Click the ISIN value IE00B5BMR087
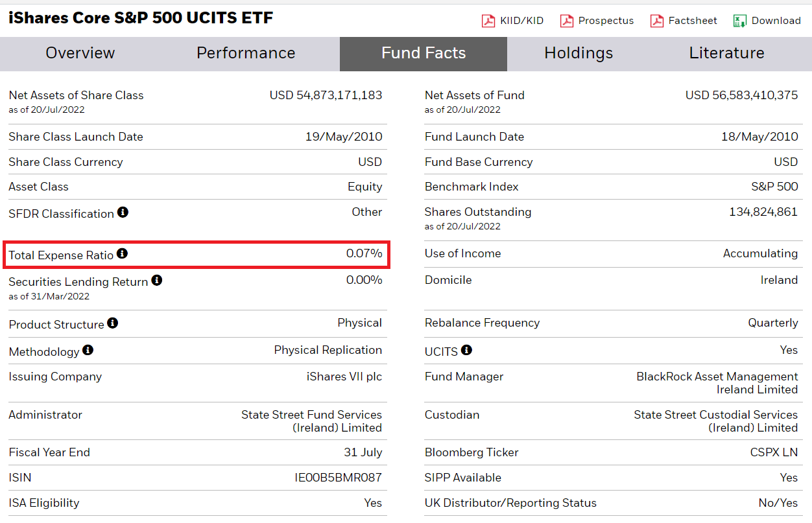 (338, 478)
